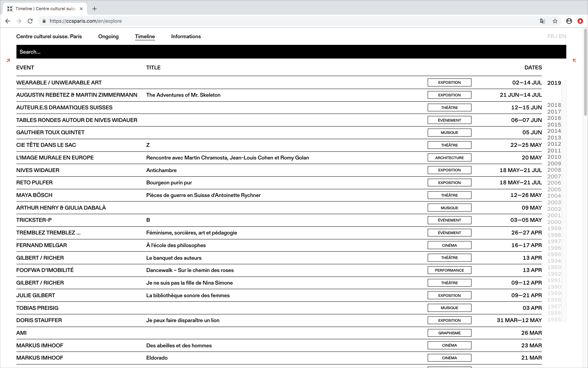Click the red arrow at right edge
The width and height of the screenshot is (588, 368).
click(574, 61)
